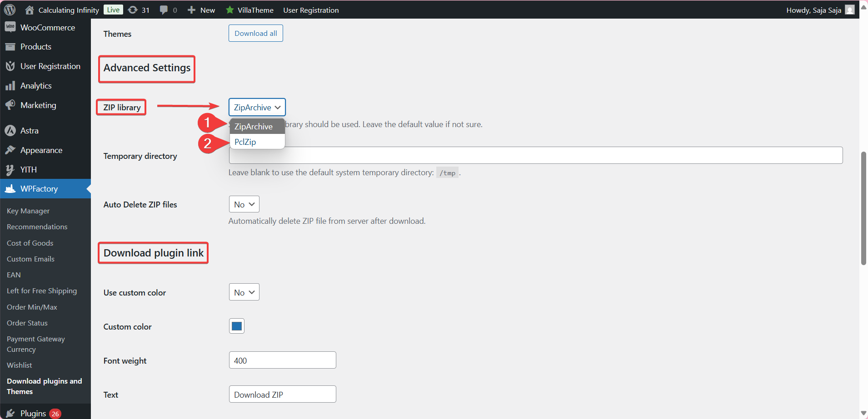
Task: Open the Recommendations submenu link
Action: [37, 227]
